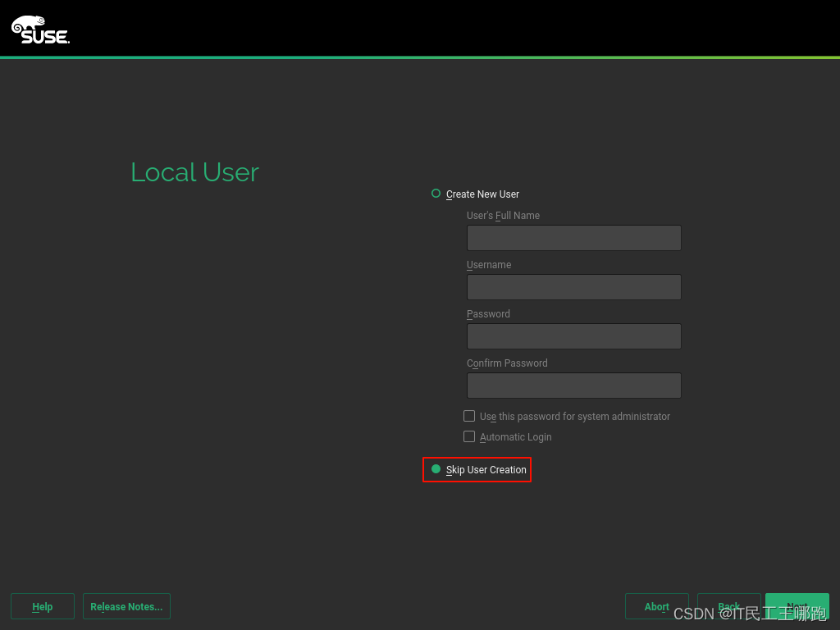Viewport: 840px width, 630px height.
Task: Click inside the Username field
Action: [573, 287]
